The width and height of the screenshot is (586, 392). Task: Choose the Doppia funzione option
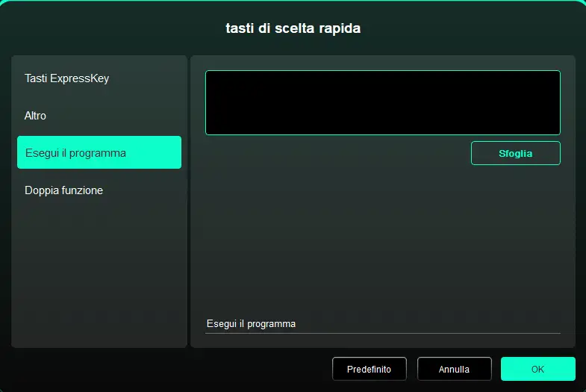[99, 190]
